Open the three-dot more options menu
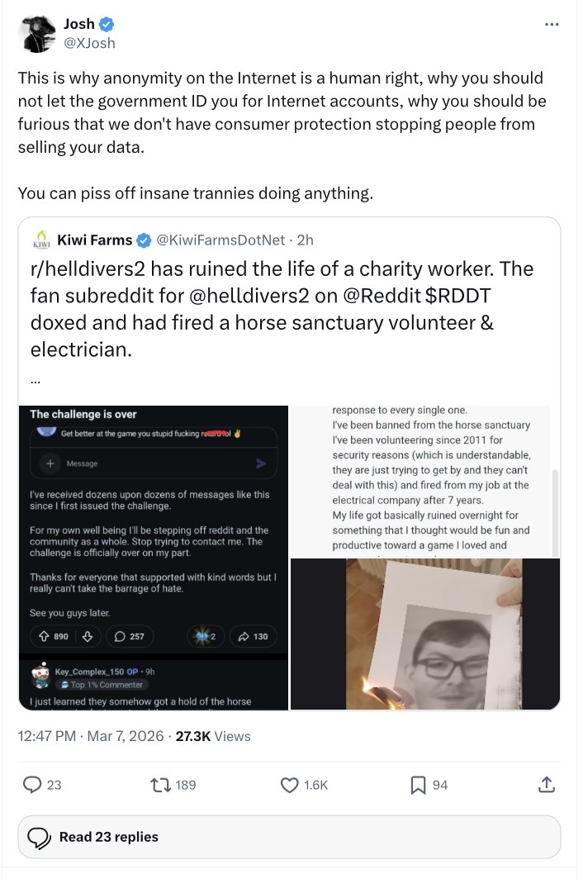This screenshot has height=879, width=588. [x=552, y=24]
